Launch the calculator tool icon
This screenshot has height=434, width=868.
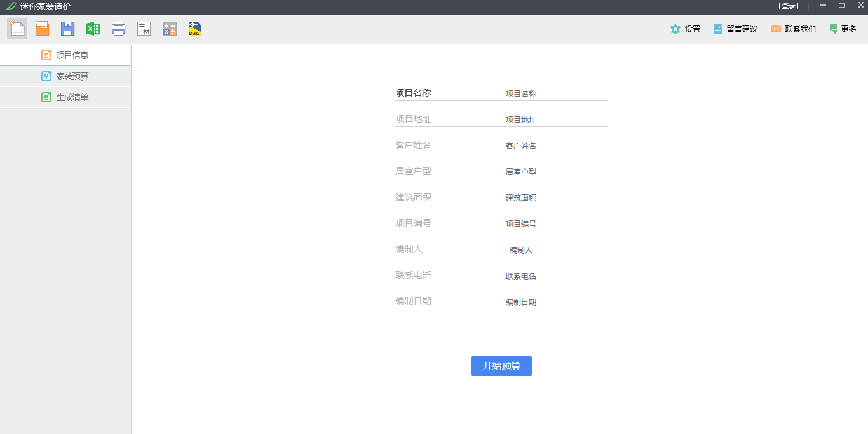tap(170, 29)
